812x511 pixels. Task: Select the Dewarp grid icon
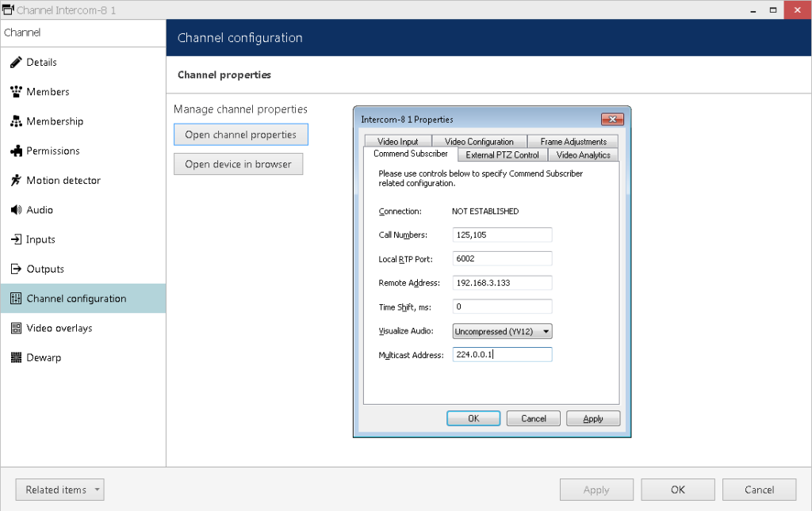tap(16, 357)
